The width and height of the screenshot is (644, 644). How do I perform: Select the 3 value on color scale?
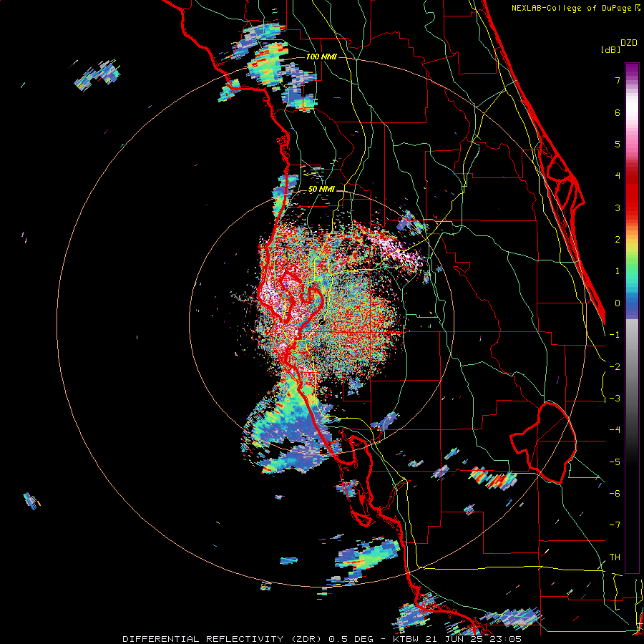[x=618, y=208]
